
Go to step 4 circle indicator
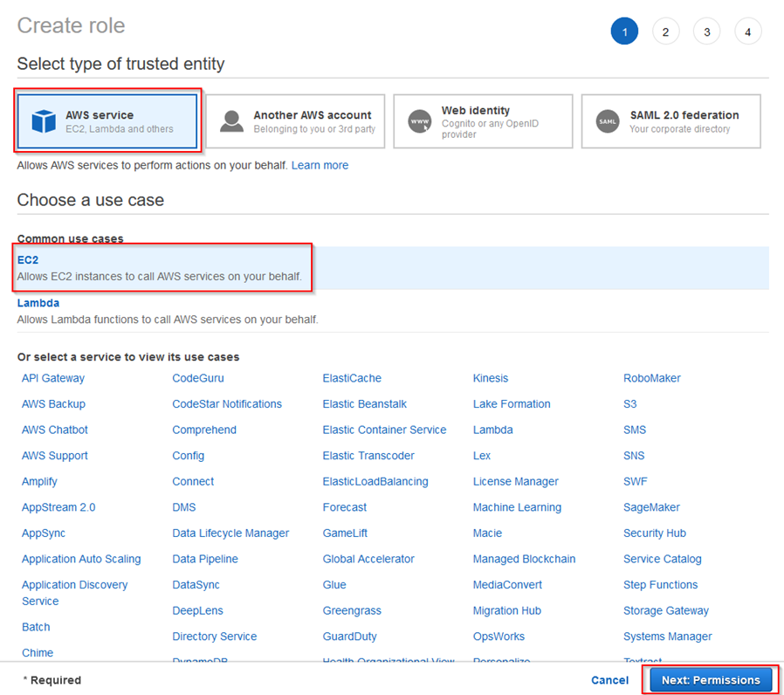click(x=747, y=31)
